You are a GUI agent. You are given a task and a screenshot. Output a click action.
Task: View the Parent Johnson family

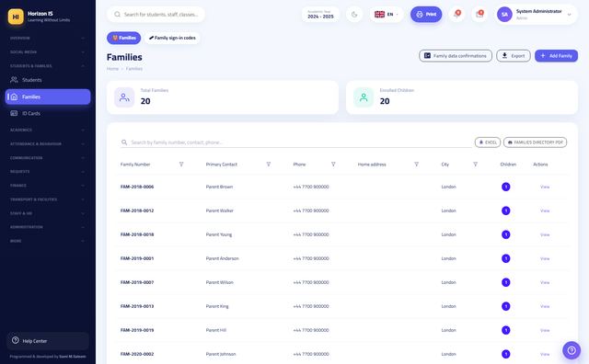point(545,354)
